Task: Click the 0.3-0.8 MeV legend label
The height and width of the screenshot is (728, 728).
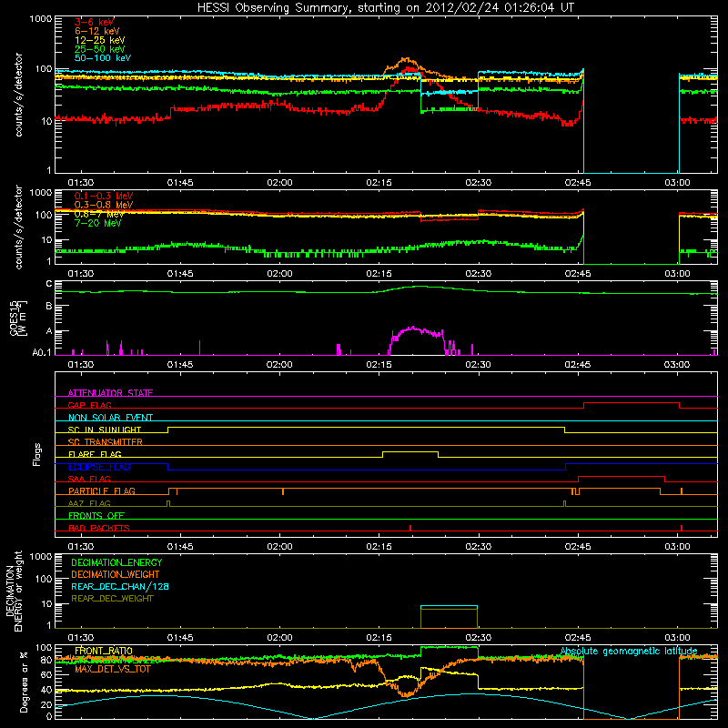Action: 104,205
